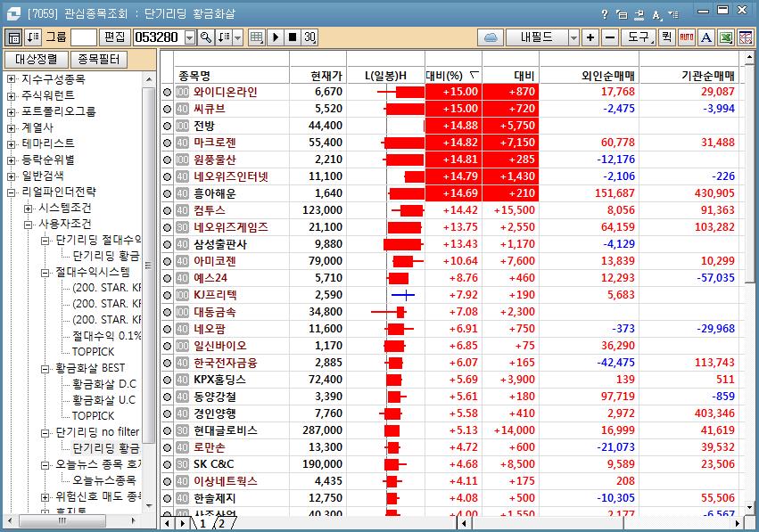Click the title bar window-layout icon
The width and height of the screenshot is (759, 532).
pos(622,14)
